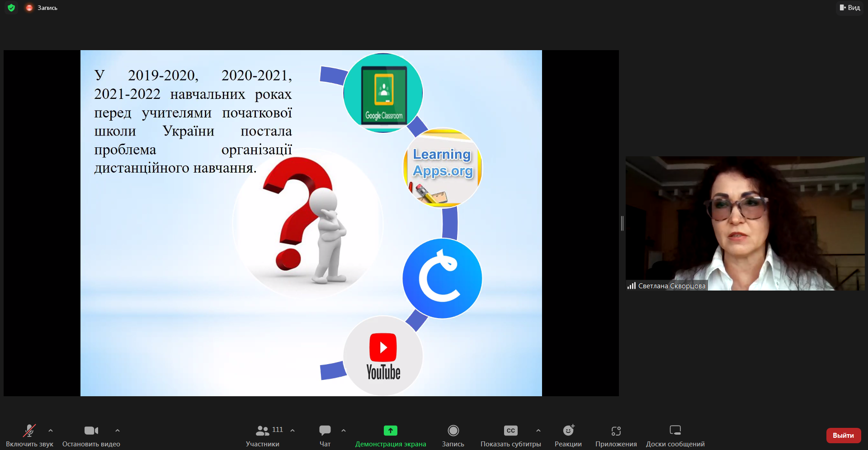Select Светлана Скворцова's video thumbnail
The width and height of the screenshot is (868, 450).
pyautogui.click(x=745, y=223)
